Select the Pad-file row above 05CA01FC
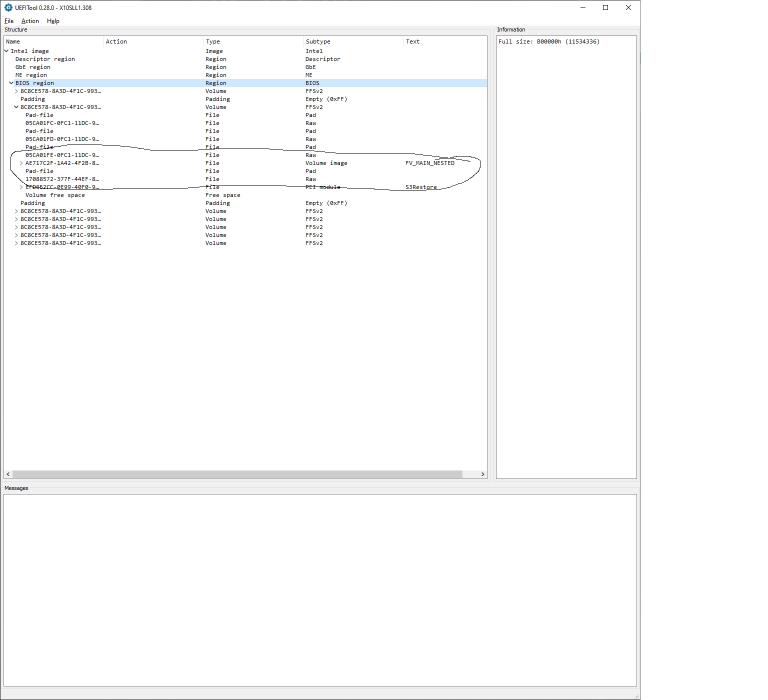This screenshot has width=768, height=700. pyautogui.click(x=245, y=115)
